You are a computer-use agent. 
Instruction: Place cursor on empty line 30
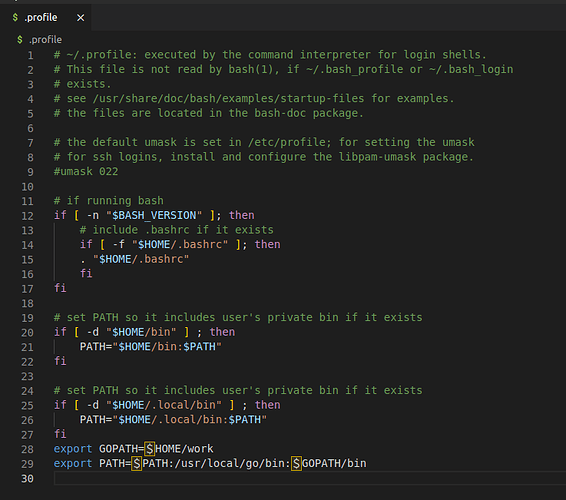click(310, 478)
